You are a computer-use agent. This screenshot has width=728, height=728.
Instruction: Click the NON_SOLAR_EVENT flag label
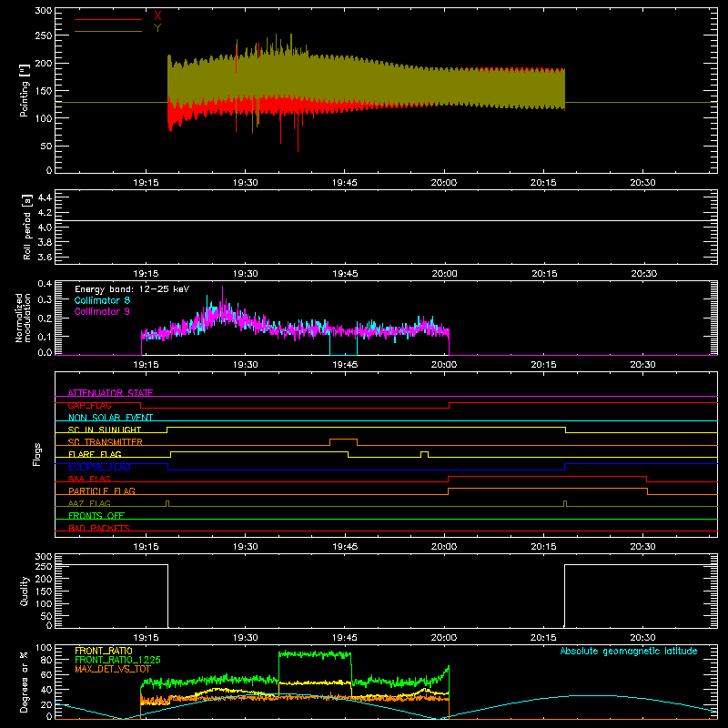[x=110, y=418]
